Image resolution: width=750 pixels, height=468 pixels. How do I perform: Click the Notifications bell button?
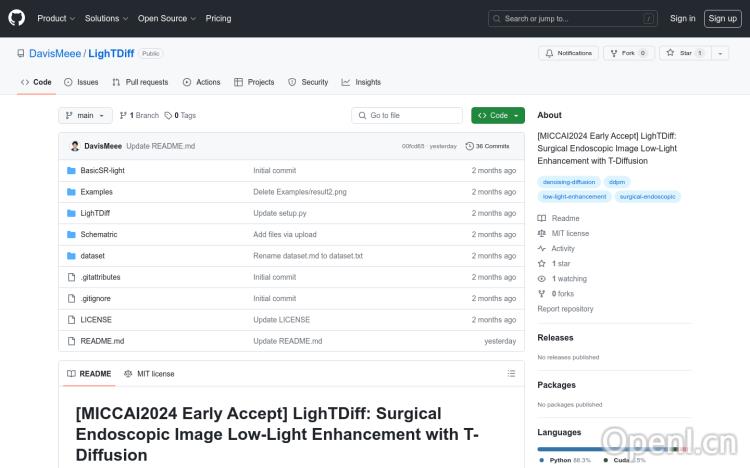tap(568, 53)
